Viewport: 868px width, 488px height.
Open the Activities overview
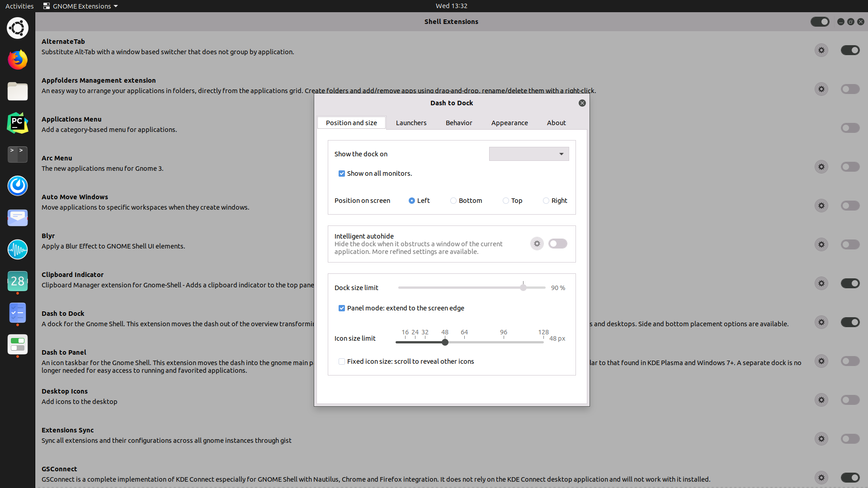[19, 6]
